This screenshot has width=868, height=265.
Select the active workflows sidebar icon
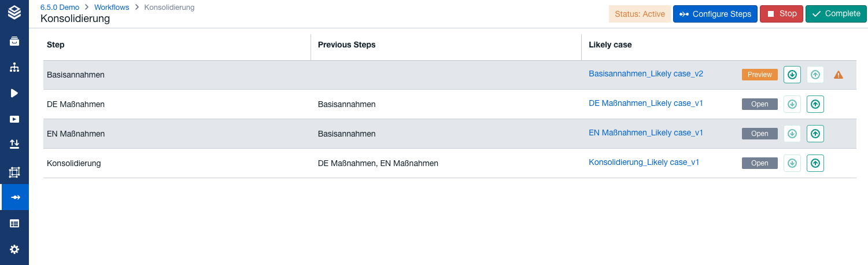[14, 197]
